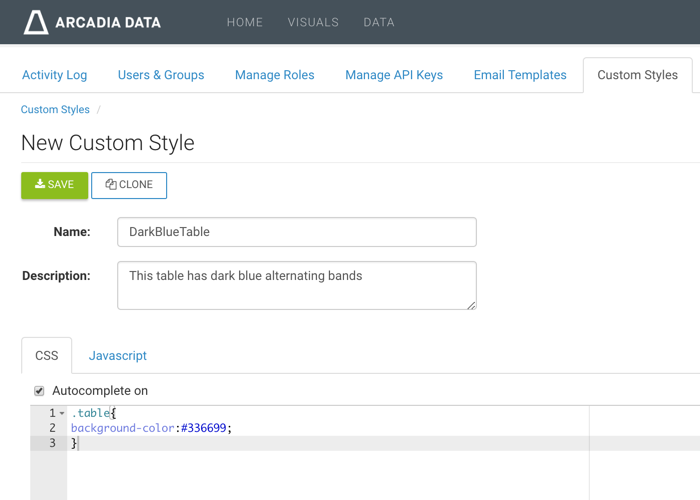Viewport: 700px width, 500px height.
Task: Switch to the Javascript editor tab
Action: pyautogui.click(x=118, y=356)
